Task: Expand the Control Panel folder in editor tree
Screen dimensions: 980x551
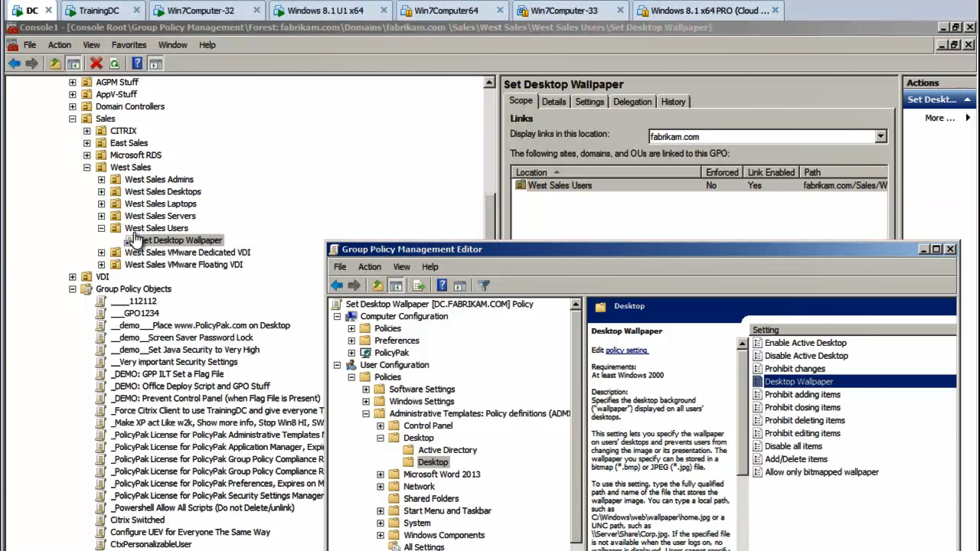Action: click(381, 425)
